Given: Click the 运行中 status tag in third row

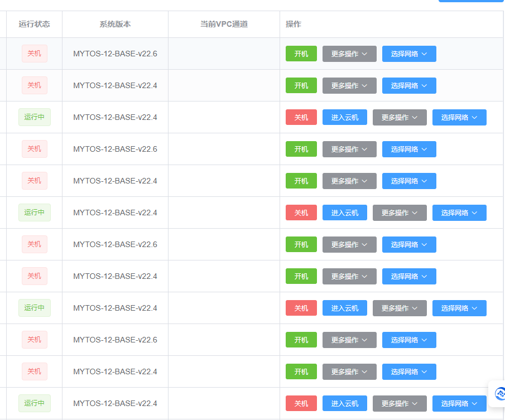Looking at the screenshot, I should pyautogui.click(x=34, y=118).
